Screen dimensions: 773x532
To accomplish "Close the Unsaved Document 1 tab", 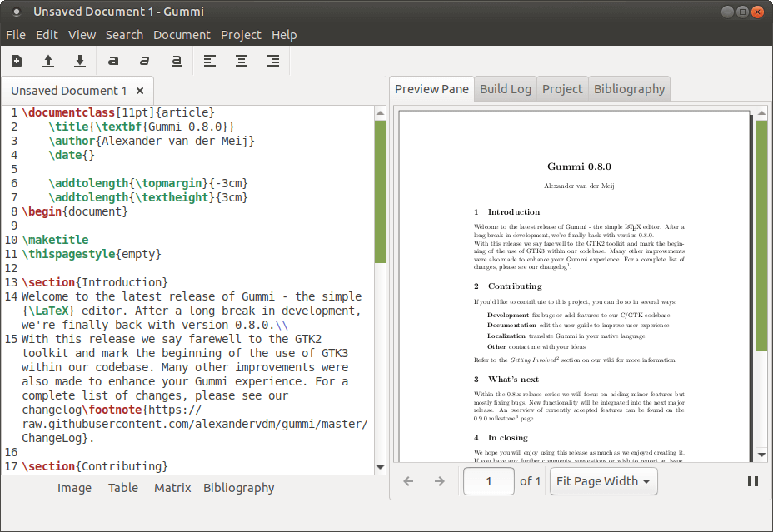I will (x=140, y=91).
